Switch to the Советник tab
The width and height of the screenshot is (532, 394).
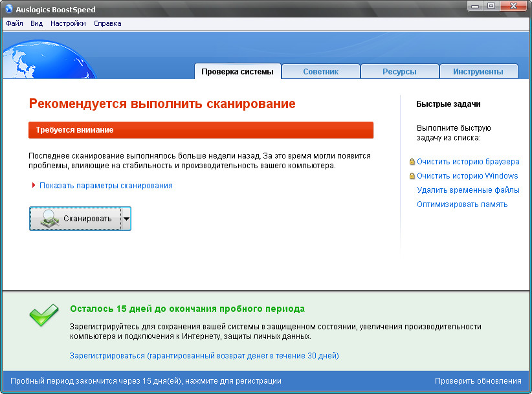coord(320,72)
